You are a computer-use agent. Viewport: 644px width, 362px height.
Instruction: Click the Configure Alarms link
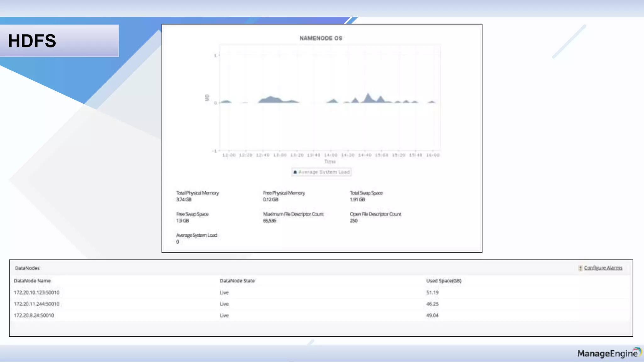tap(603, 268)
